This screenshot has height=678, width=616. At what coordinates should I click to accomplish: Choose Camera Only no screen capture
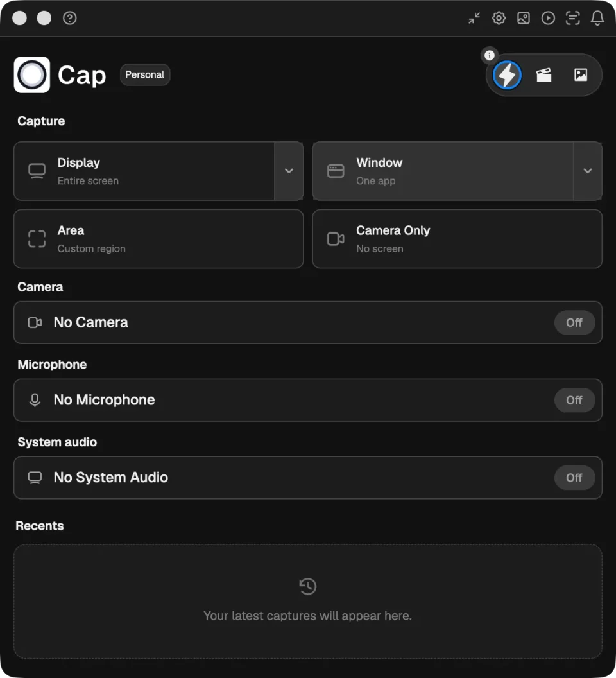pyautogui.click(x=458, y=239)
